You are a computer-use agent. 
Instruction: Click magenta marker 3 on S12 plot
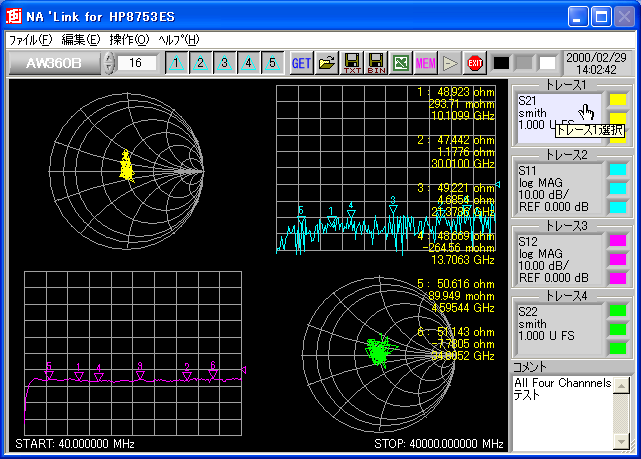point(140,372)
